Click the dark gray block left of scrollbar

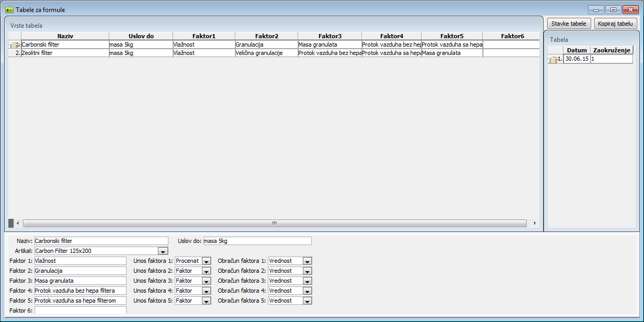coord(11,223)
